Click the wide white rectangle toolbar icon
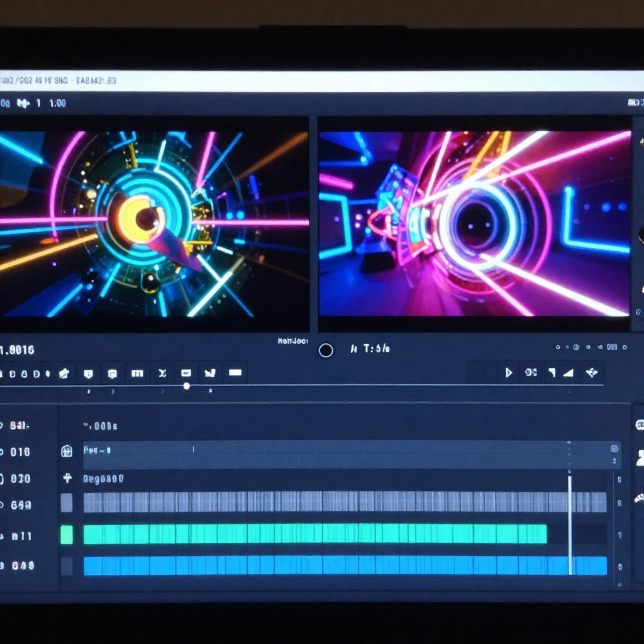 tap(235, 372)
